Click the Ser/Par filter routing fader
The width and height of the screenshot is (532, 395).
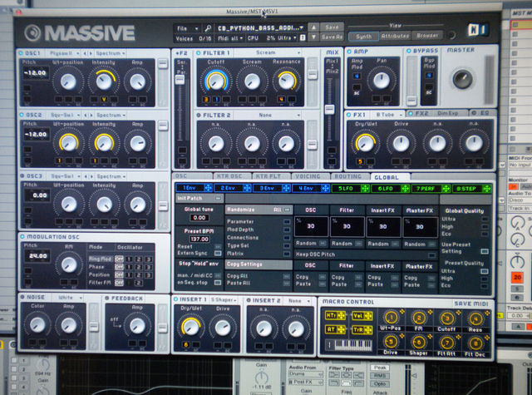pos(180,80)
